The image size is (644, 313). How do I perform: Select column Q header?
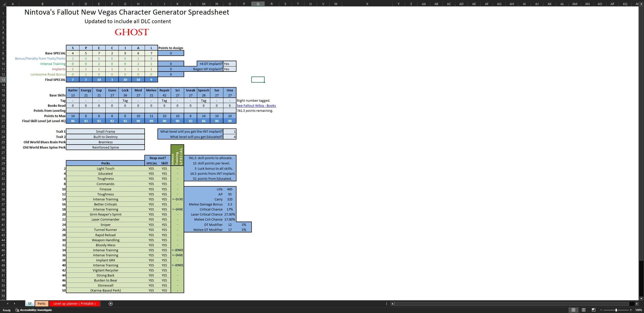[x=258, y=4]
